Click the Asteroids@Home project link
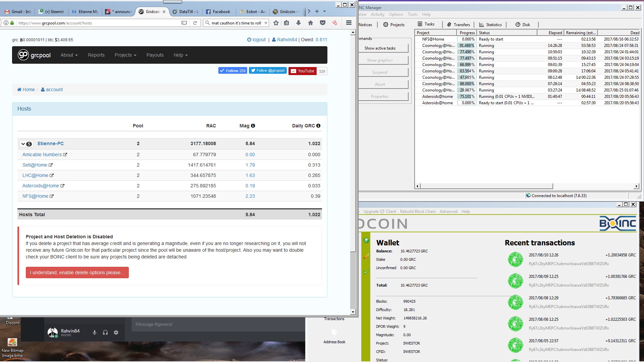 [x=41, y=186]
